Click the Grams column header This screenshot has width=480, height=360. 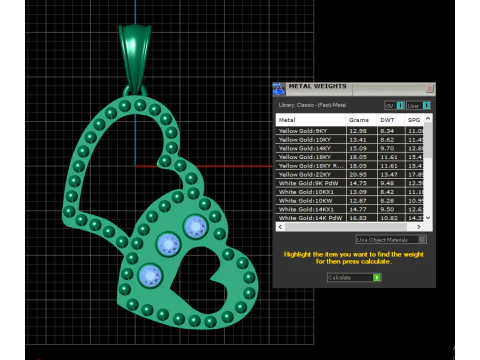coord(361,120)
